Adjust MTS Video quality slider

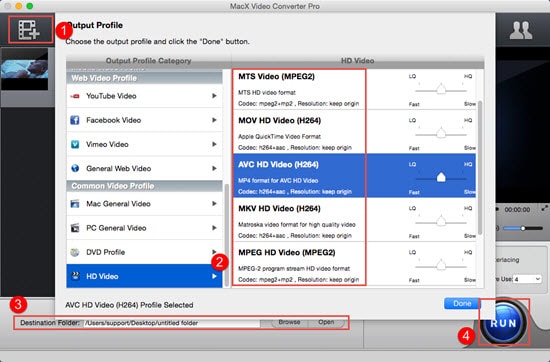[x=441, y=89]
